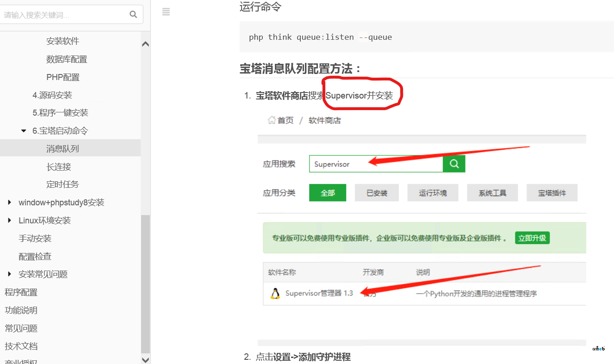The image size is (614, 364).
Task: Click the sidebar scrollbar down arrow
Action: [x=145, y=359]
